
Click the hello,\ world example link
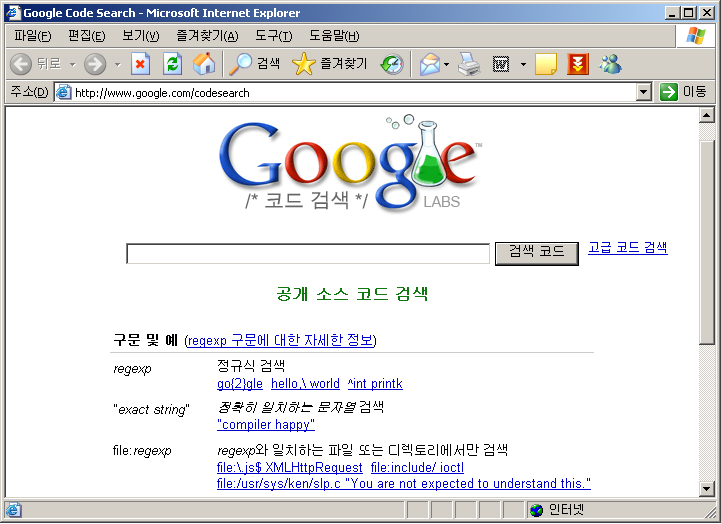[305, 384]
